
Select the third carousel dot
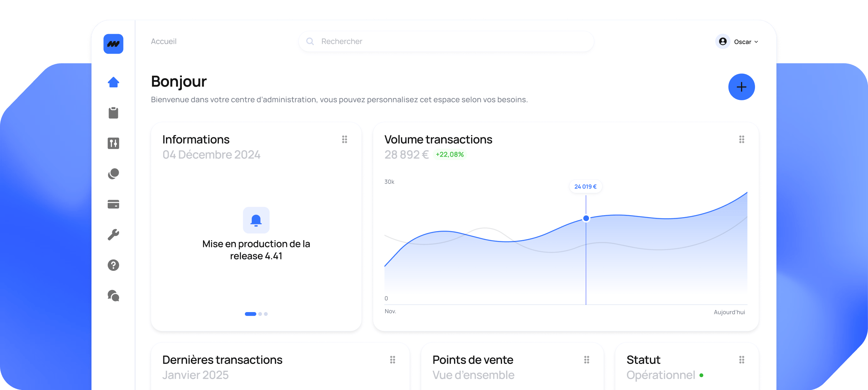click(x=266, y=314)
